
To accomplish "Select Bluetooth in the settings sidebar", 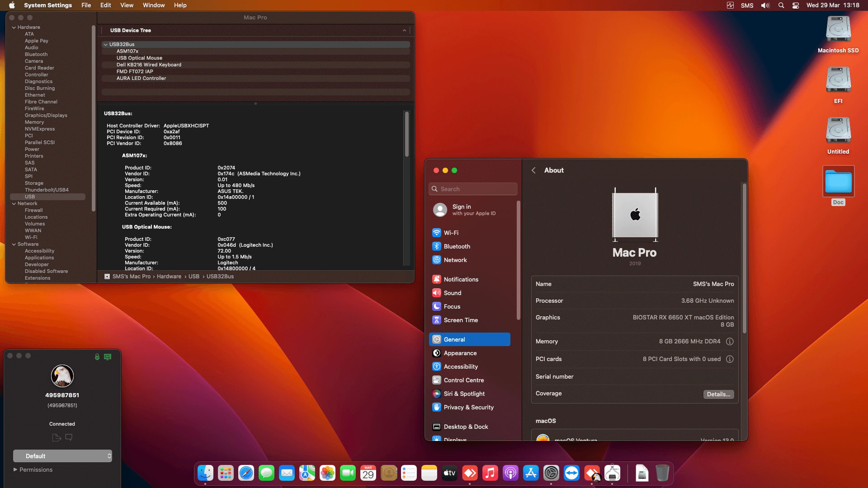I will click(x=458, y=246).
